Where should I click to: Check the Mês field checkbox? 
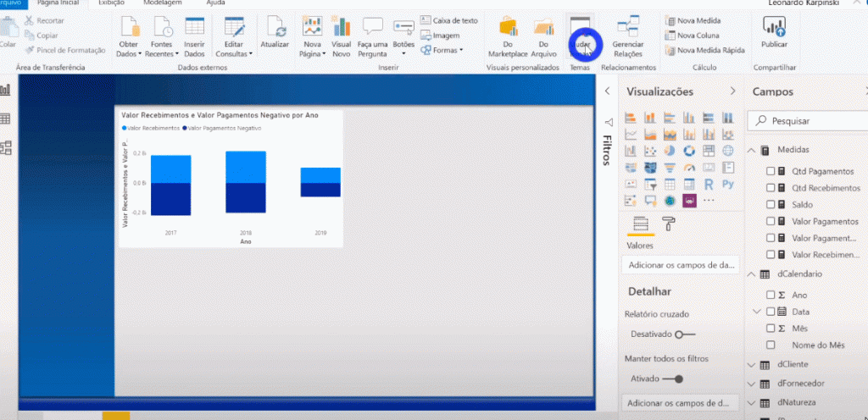[770, 329]
